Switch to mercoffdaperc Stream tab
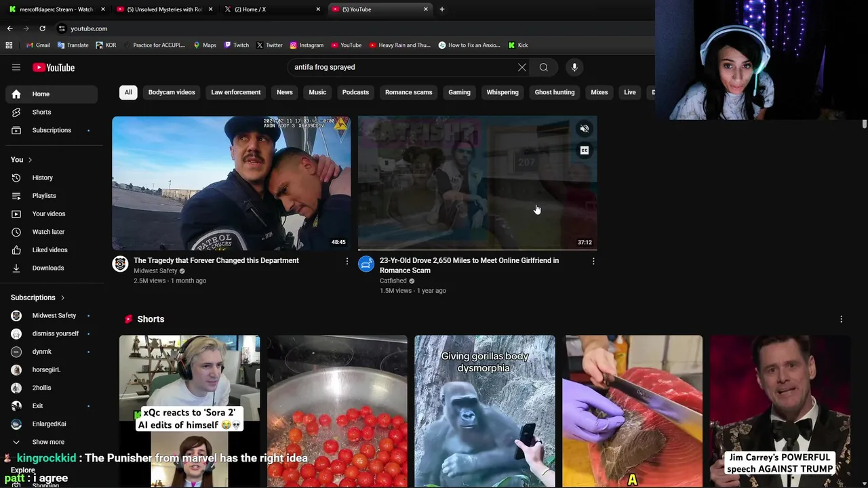868x488 pixels. [x=57, y=9]
